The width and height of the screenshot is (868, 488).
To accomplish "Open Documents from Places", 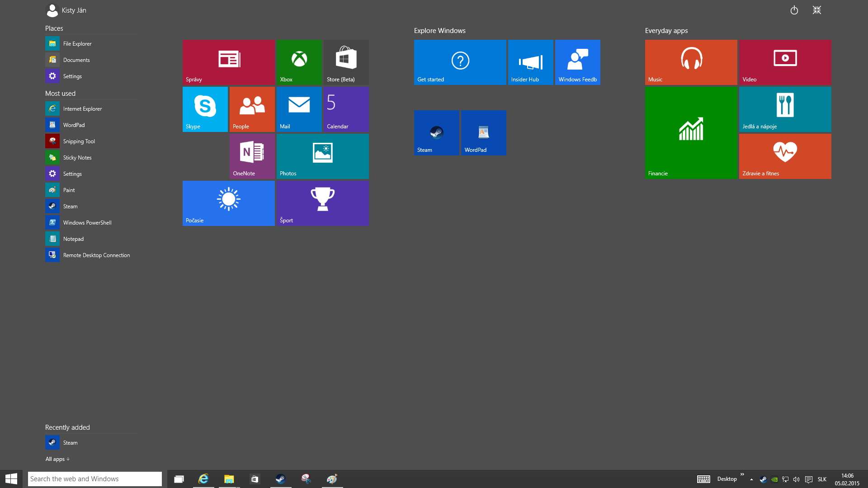I will [91, 60].
